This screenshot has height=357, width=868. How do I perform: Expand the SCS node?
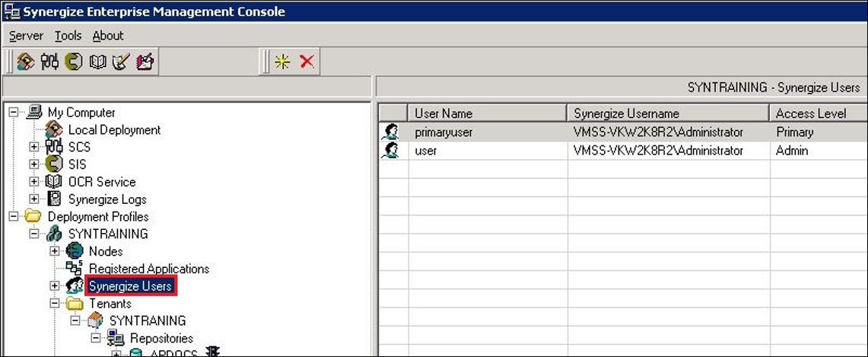(33, 147)
